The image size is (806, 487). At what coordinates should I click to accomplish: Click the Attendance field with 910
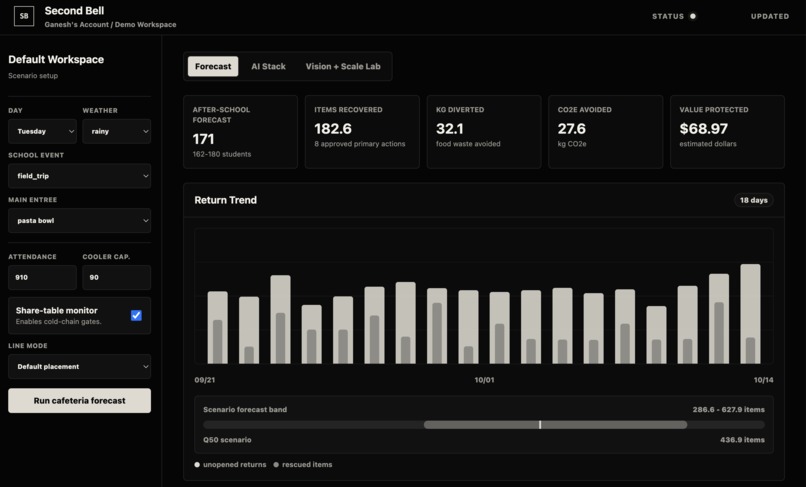click(x=43, y=277)
